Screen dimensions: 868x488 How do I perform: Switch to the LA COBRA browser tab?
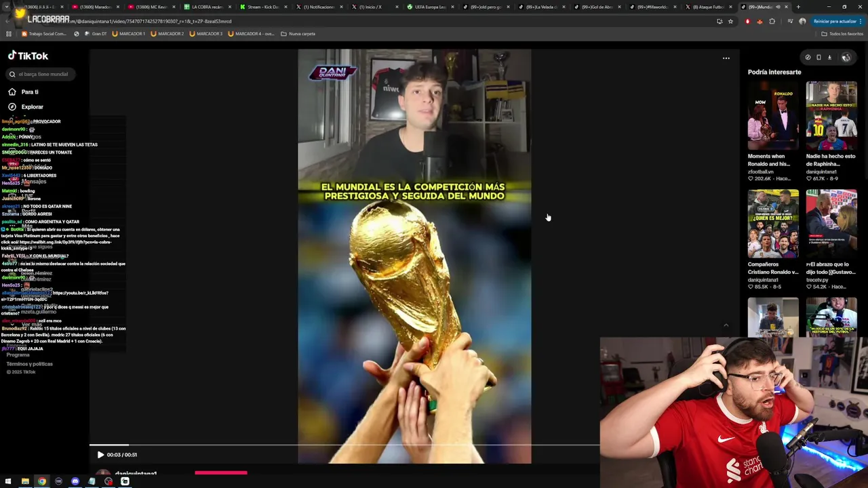coord(206,7)
